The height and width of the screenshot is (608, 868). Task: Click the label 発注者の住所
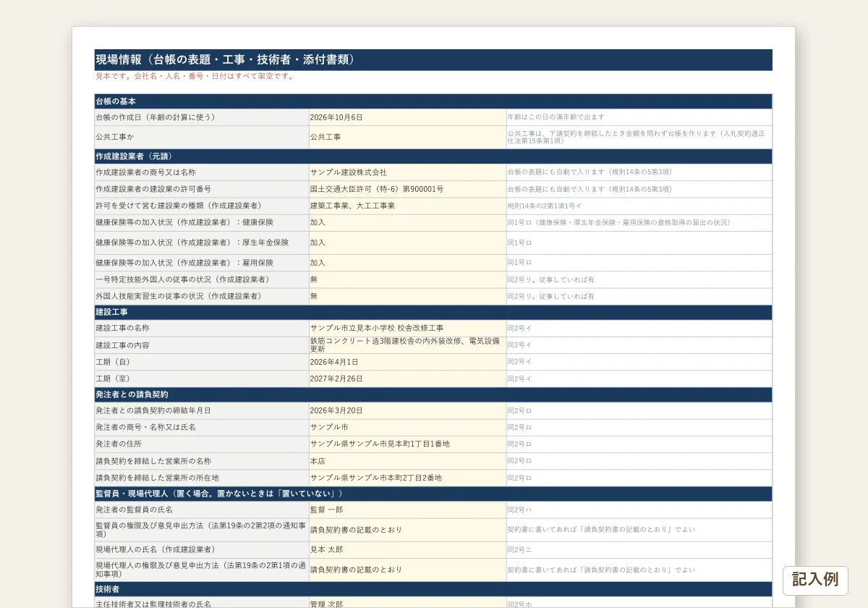click(x=119, y=444)
